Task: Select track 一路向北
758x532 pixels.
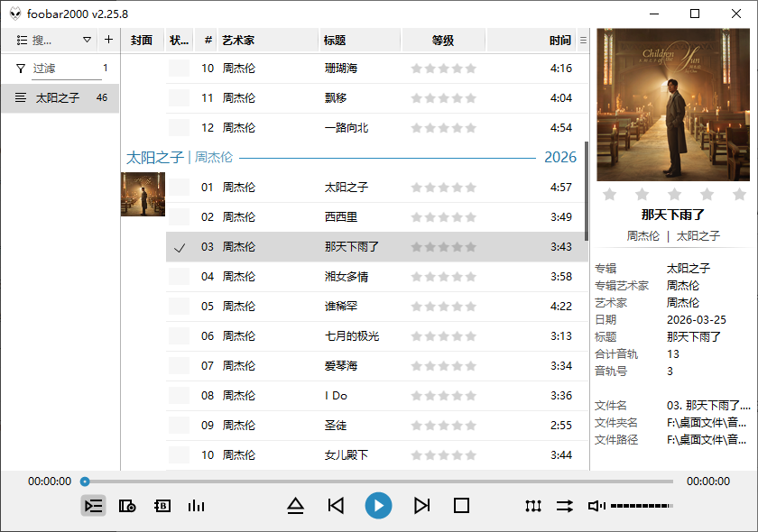Action: pyautogui.click(x=377, y=128)
